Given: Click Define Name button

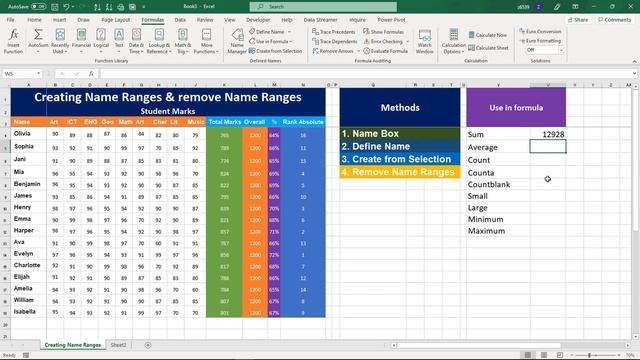Looking at the screenshot, I should tap(267, 31).
